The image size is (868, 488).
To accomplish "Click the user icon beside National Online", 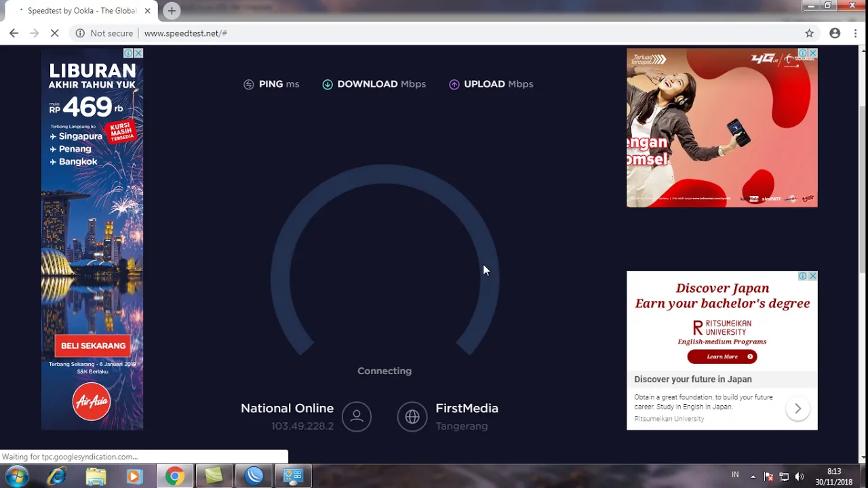I will point(357,416).
